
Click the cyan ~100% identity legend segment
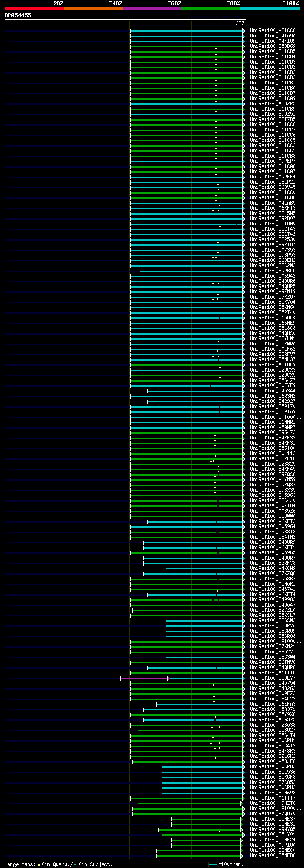tap(270, 8)
